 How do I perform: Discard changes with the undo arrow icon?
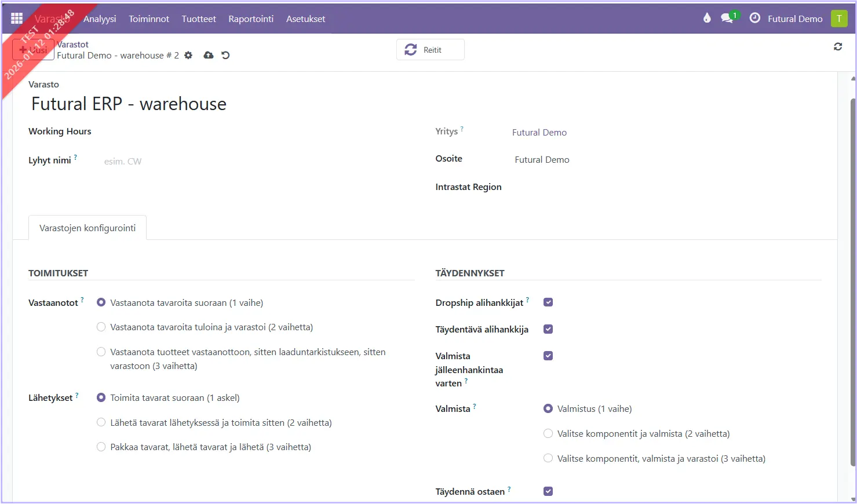tap(226, 55)
